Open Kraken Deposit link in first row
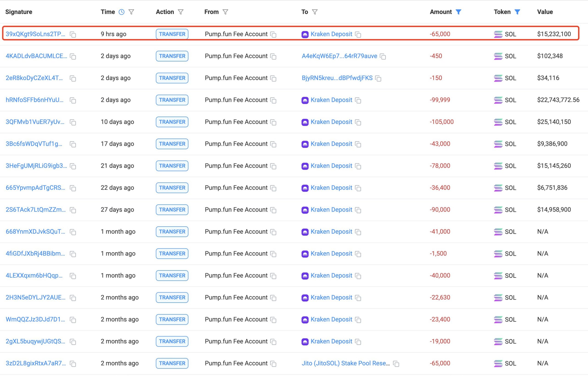 (331, 34)
